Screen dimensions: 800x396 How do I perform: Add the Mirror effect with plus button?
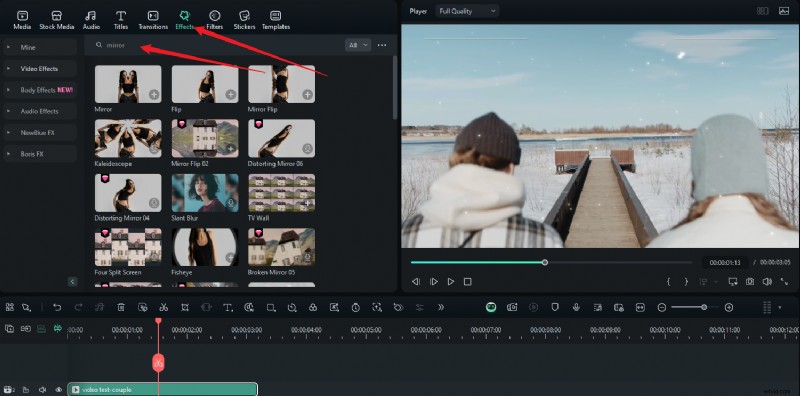[x=154, y=94]
